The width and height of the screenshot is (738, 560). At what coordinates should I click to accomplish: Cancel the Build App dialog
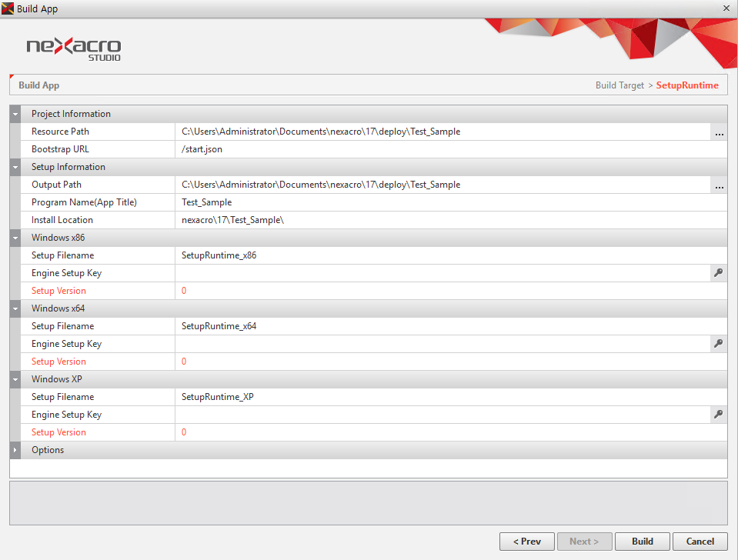point(700,542)
